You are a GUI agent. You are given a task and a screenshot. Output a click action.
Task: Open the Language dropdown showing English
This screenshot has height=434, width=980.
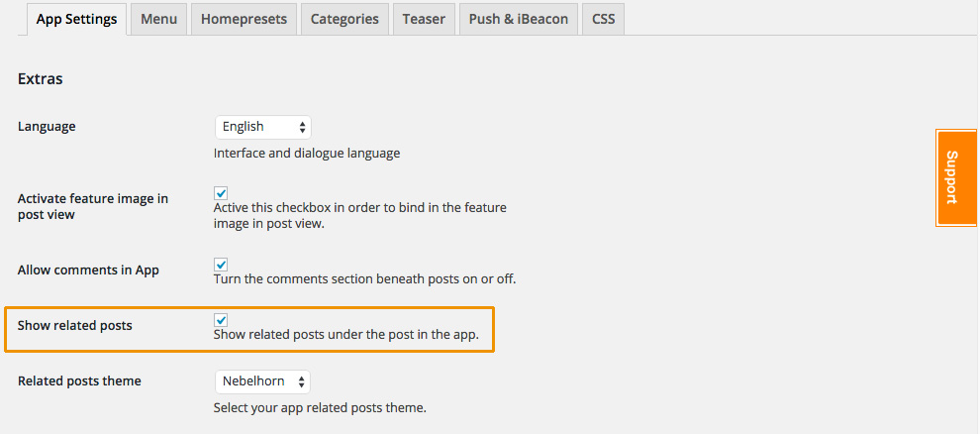coord(262,127)
